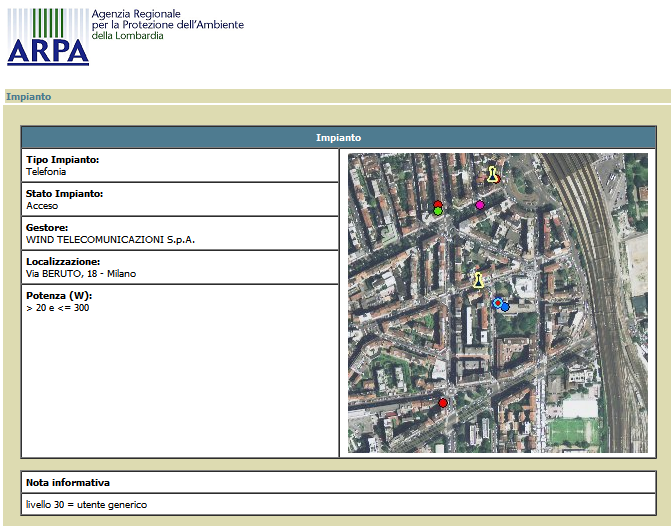
Task: Select the red dot marker near map bottom
Action: coord(443,403)
